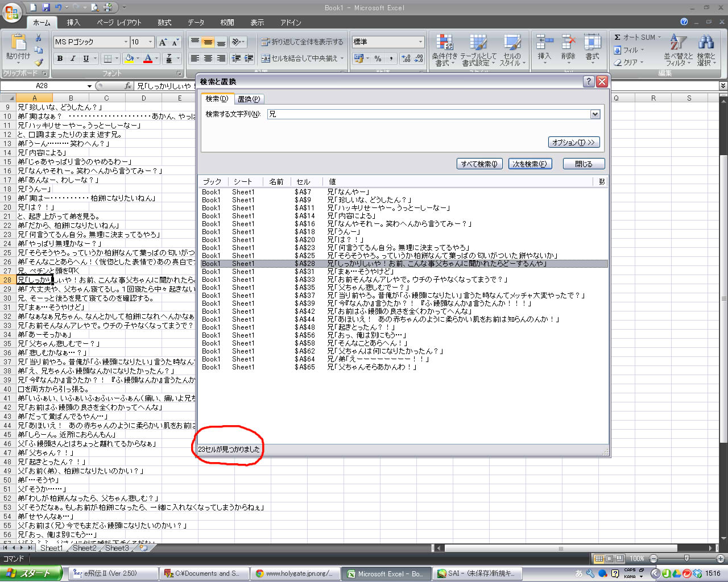This screenshot has width=728, height=582.
Task: Click the Fill Color paint bucket swatch
Action: click(x=130, y=59)
